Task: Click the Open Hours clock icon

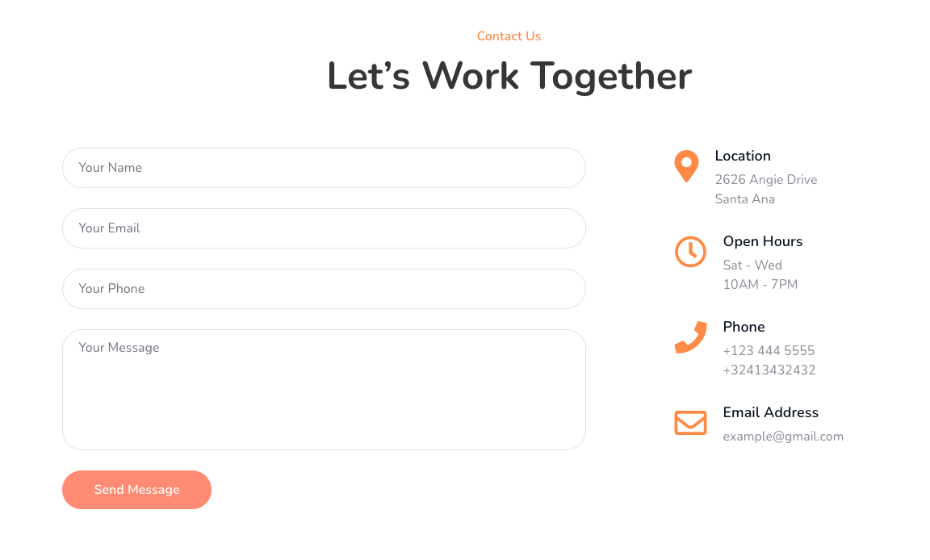Action: pos(690,252)
